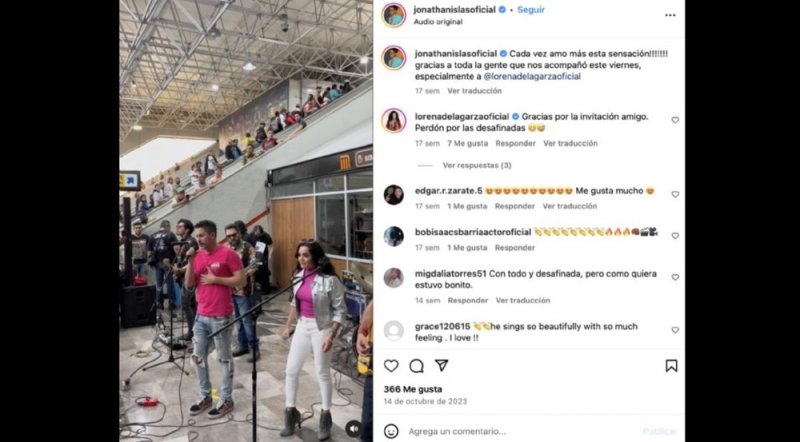The image size is (800, 442).
Task: Show translation of the post caption
Action: 474,91
